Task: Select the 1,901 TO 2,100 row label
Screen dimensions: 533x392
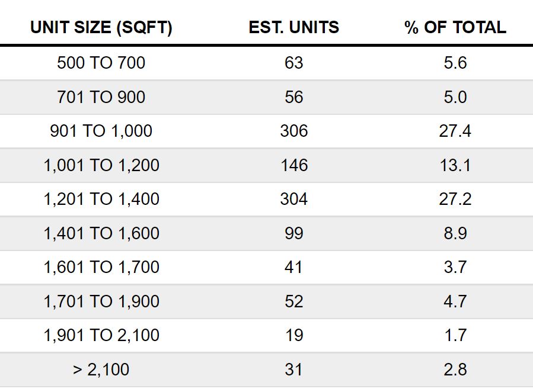Action: pyautogui.click(x=101, y=335)
